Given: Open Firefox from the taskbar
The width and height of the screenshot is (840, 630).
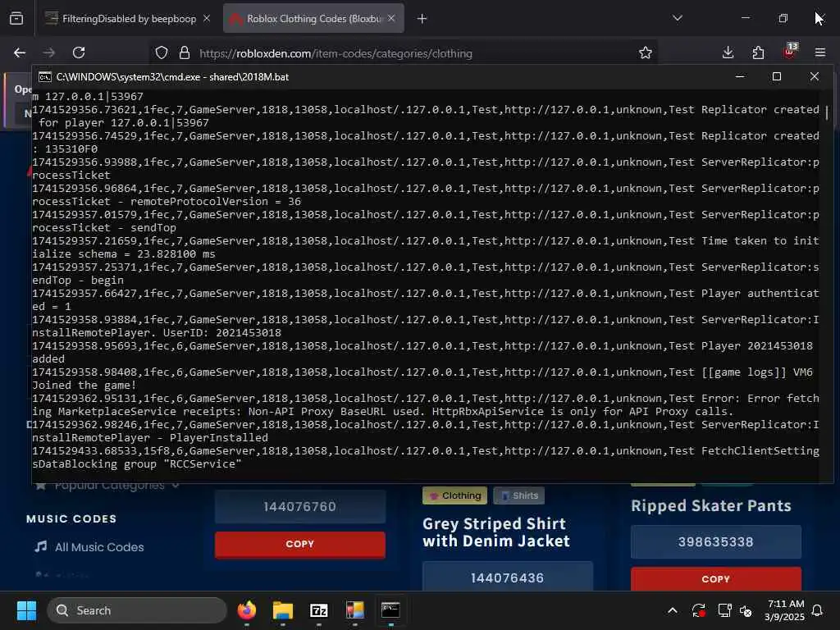Looking at the screenshot, I should click(x=247, y=610).
